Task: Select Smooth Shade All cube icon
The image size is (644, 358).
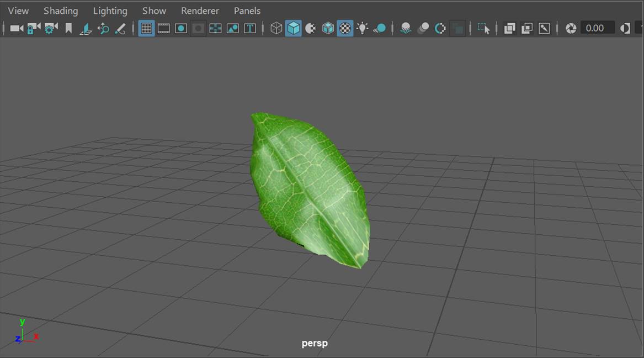Action: coord(293,28)
